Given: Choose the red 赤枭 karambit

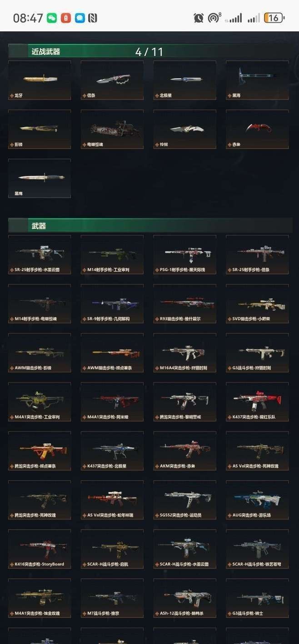Looking at the screenshot, I should click(x=257, y=129).
